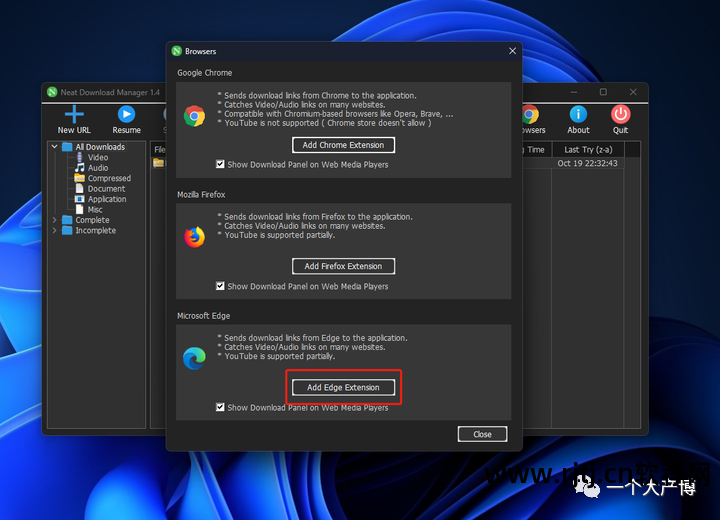
Task: Toggle Edge Show Download Panel checkbox
Action: pyautogui.click(x=220, y=407)
